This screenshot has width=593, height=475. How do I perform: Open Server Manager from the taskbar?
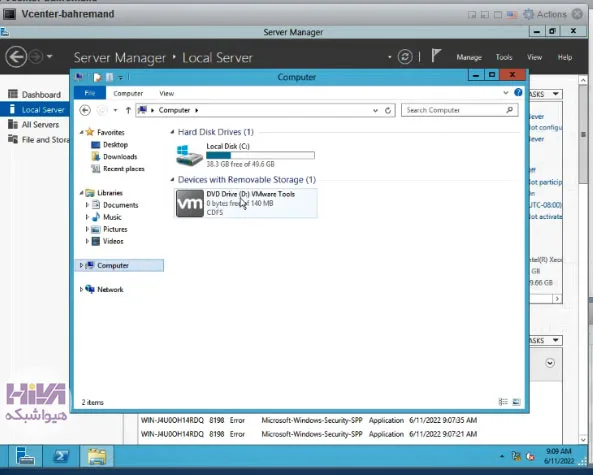25,456
